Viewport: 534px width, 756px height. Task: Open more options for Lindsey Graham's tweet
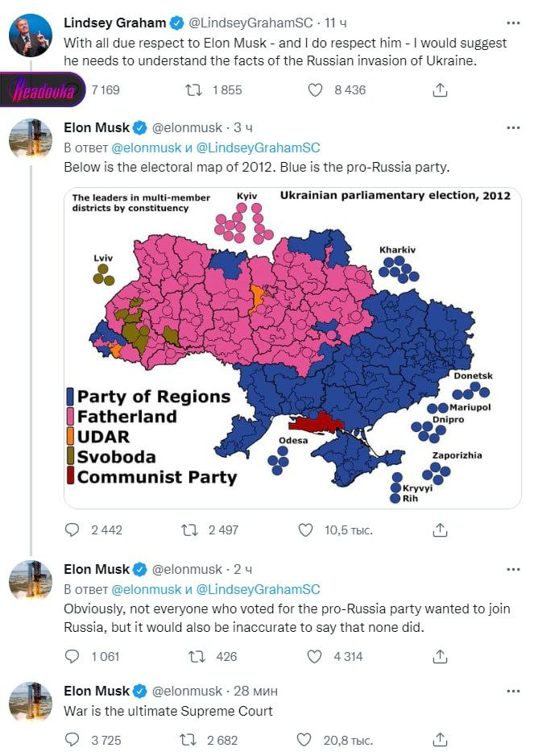(512, 23)
